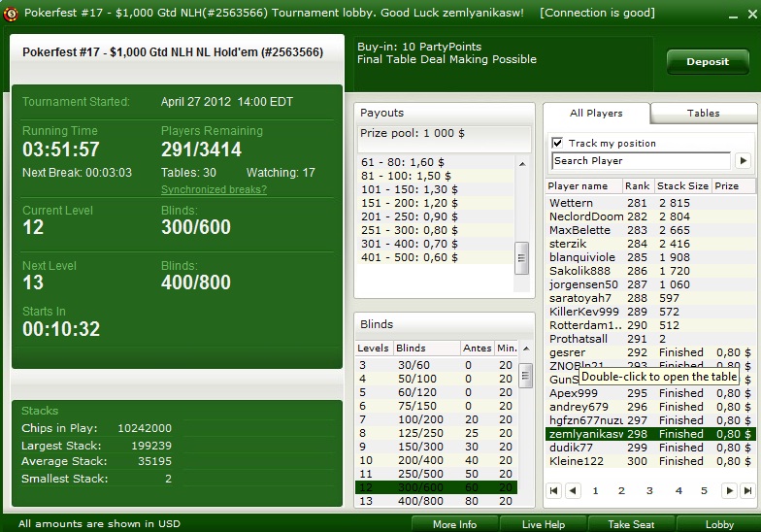Click the Antes column header in Blinds
The height and width of the screenshot is (532, 761).
[x=478, y=348]
